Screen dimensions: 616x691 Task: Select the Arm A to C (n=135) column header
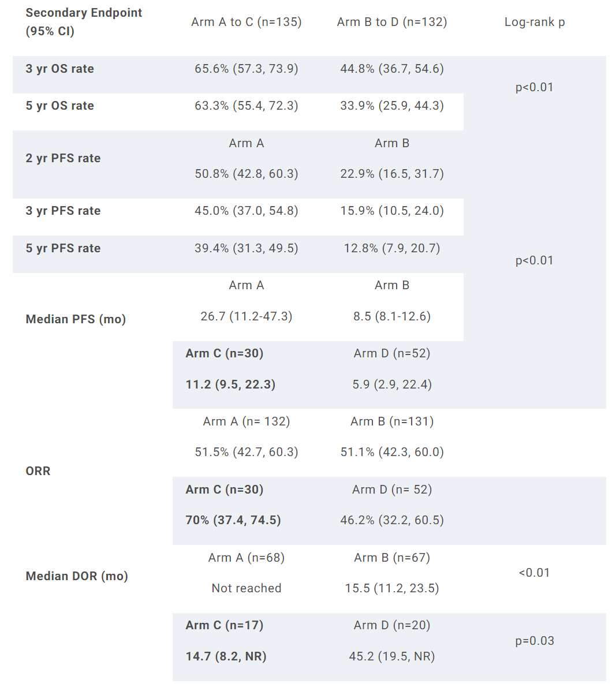pos(247,22)
